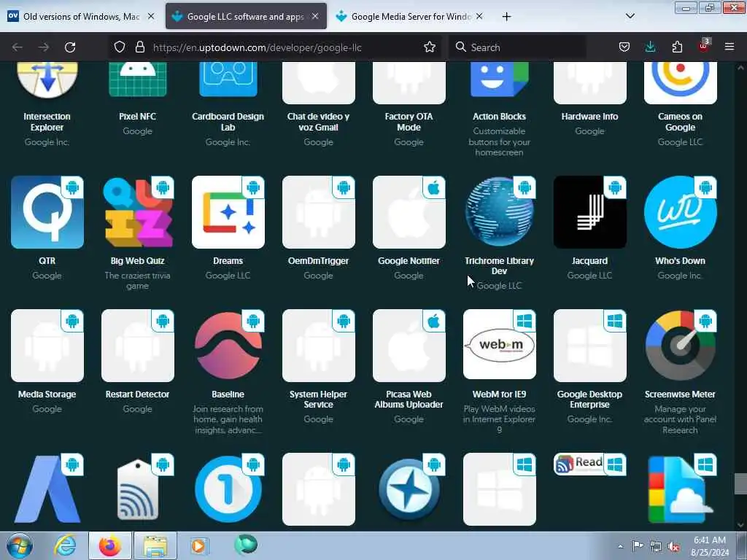
Task: Open the NFC tag app thumbnail
Action: [138, 489]
